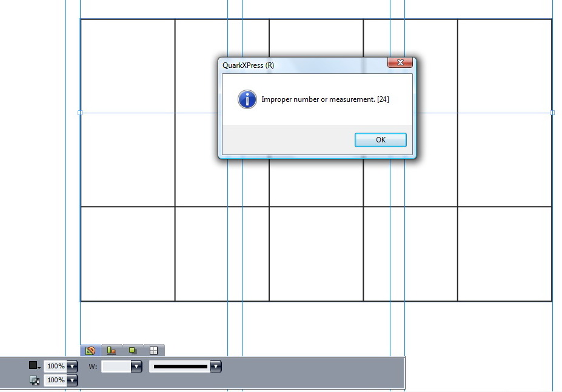562x392 pixels.
Task: Open the Space/Align tab icon
Action: pyautogui.click(x=112, y=350)
